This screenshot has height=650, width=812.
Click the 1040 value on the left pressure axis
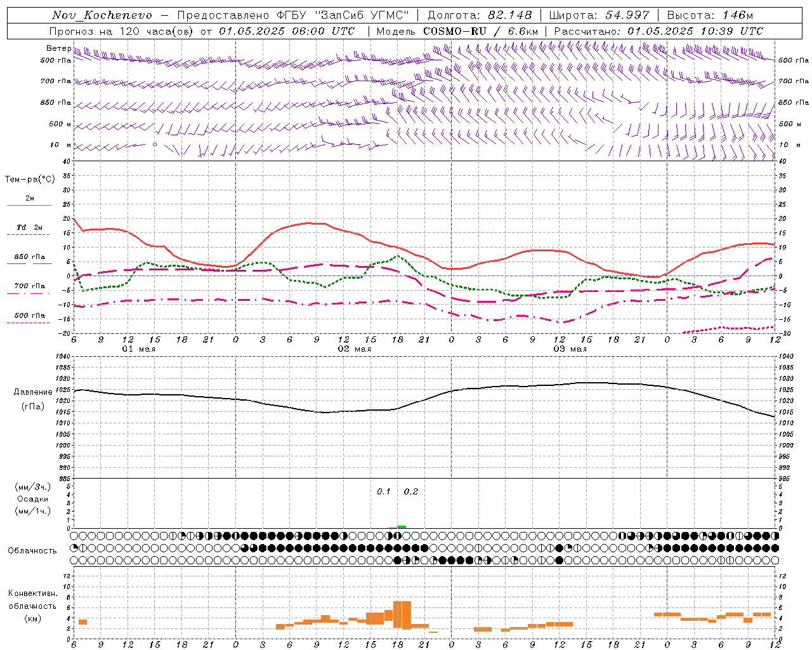(x=63, y=357)
